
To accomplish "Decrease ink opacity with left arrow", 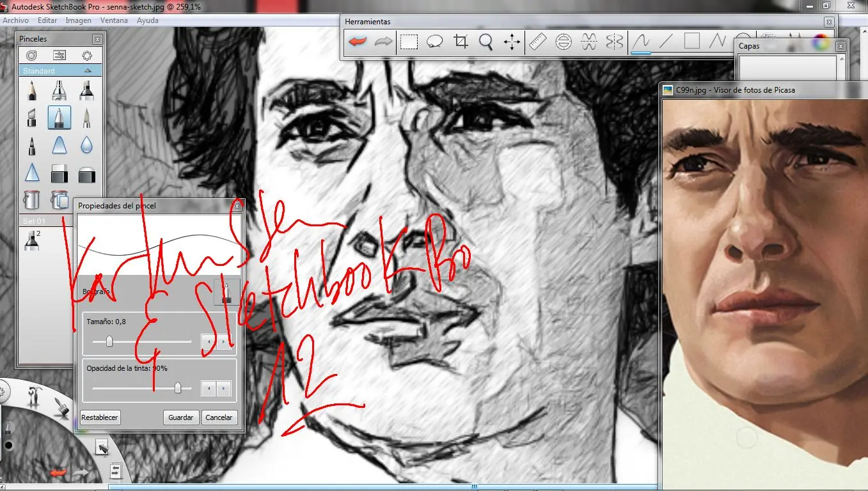I will click(x=208, y=388).
